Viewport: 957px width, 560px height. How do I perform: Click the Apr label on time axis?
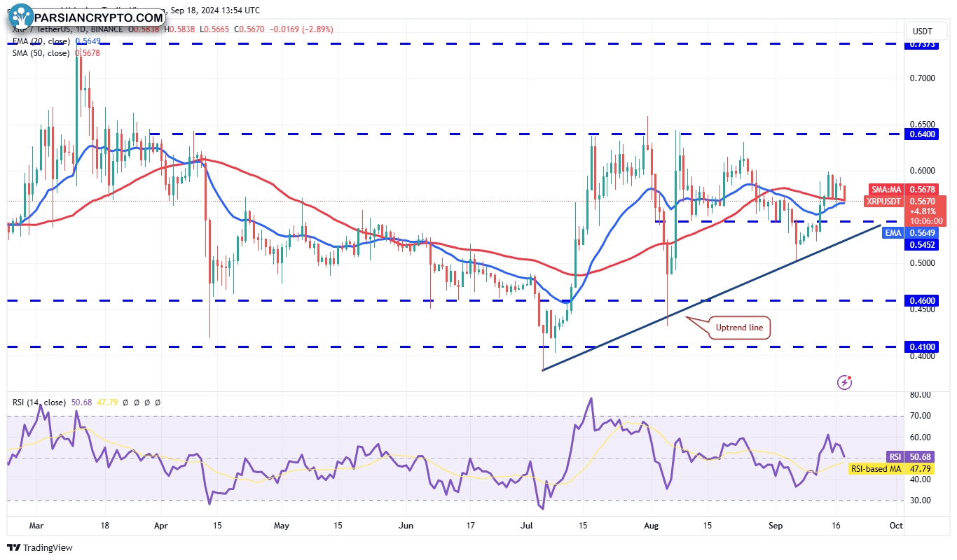pyautogui.click(x=161, y=526)
